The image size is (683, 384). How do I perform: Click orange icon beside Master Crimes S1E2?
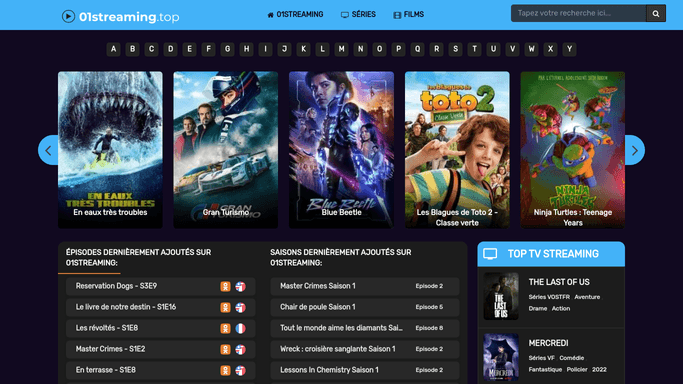click(x=225, y=349)
